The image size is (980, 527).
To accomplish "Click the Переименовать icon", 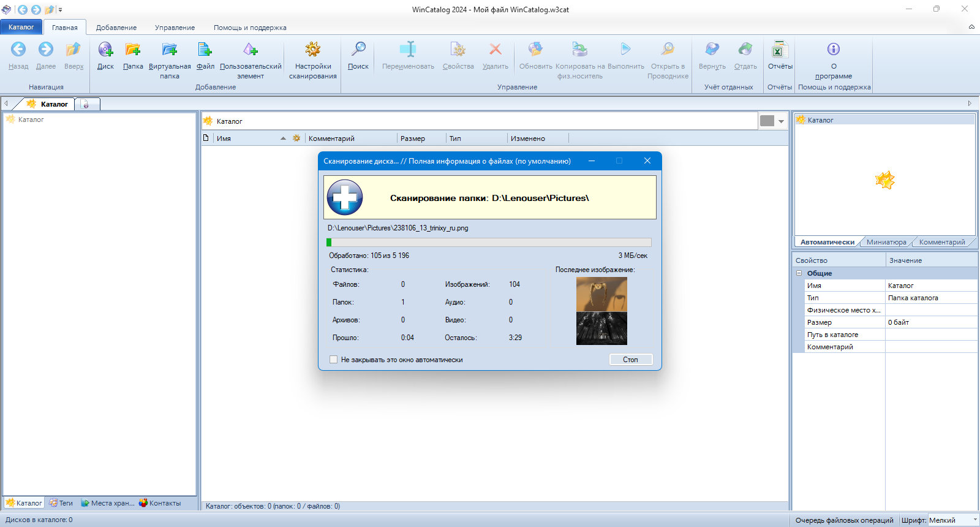I will pyautogui.click(x=408, y=50).
